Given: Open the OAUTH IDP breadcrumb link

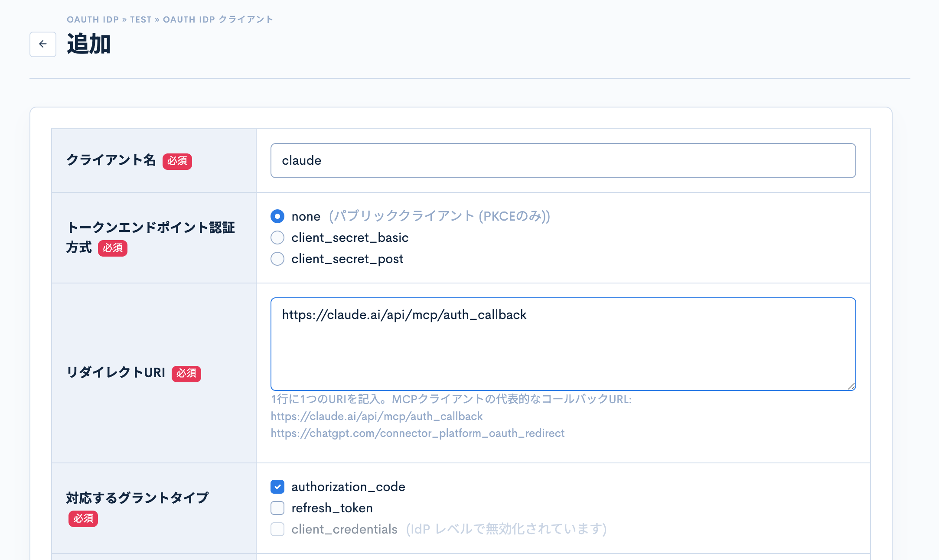Looking at the screenshot, I should (93, 20).
